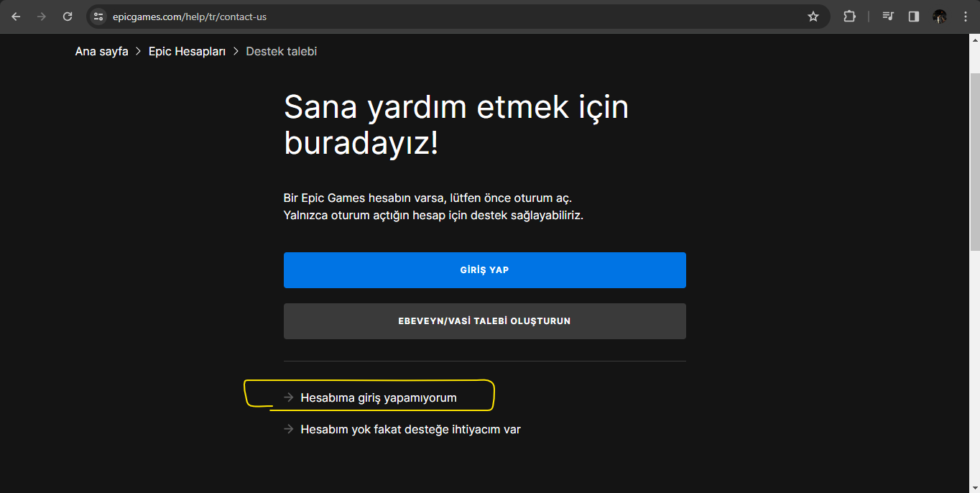Viewport: 980px width, 493px height.
Task: Click the GİRİŞ YAP button
Action: pos(485,270)
